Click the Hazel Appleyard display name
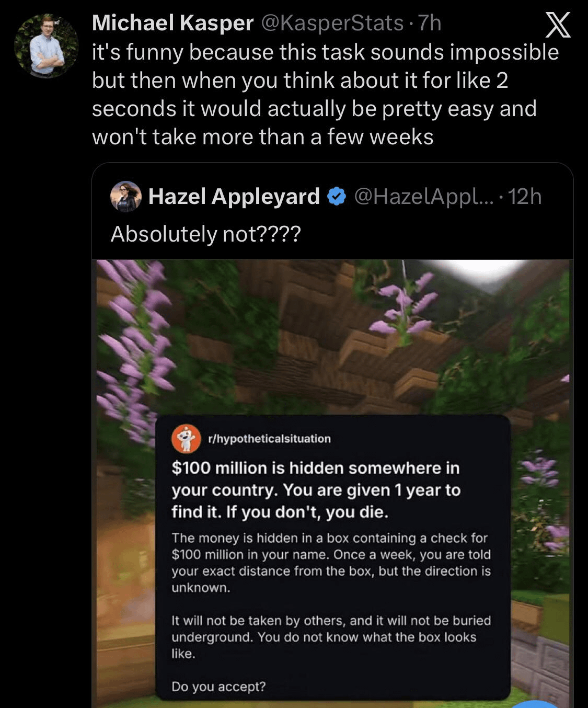The height and width of the screenshot is (708, 588). click(234, 197)
